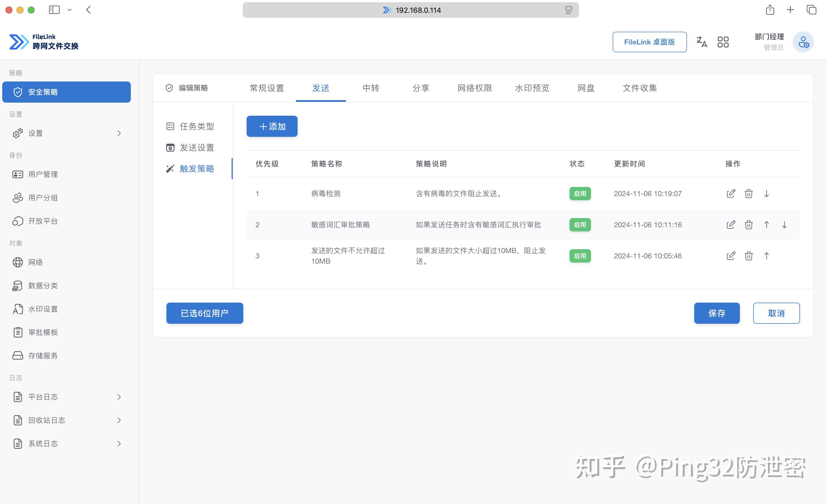Screen dimensions: 827x504
Task: Go back to the previous page
Action: [89, 10]
